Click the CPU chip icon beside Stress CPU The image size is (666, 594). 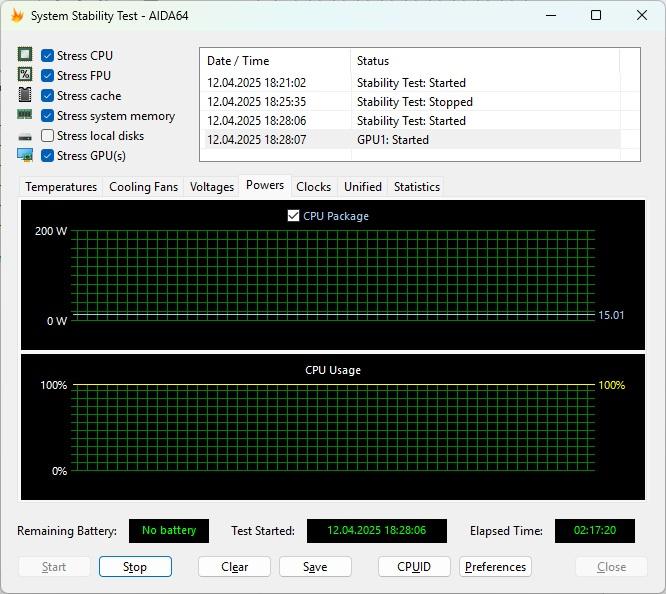coord(25,55)
